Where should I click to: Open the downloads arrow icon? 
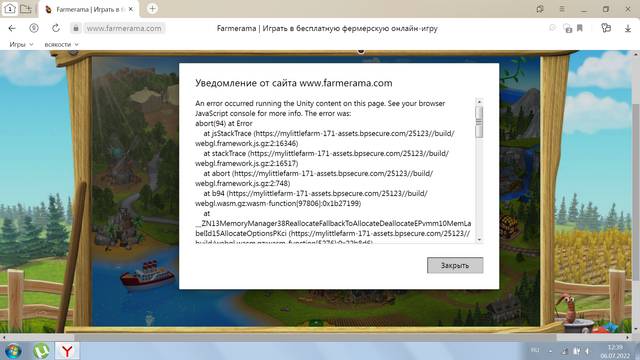pyautogui.click(x=628, y=28)
